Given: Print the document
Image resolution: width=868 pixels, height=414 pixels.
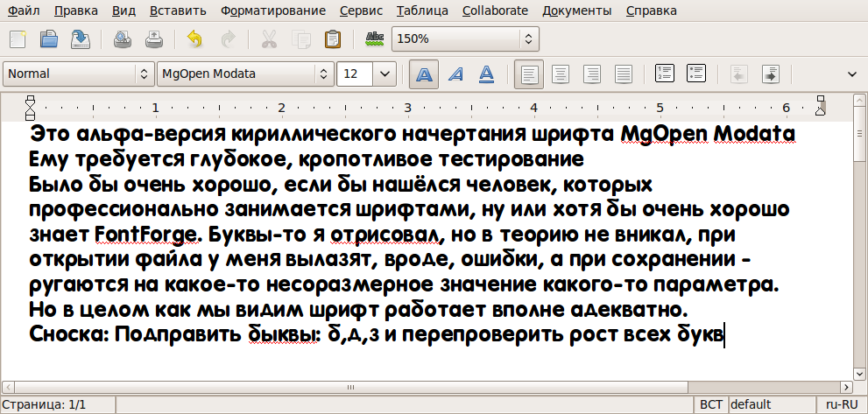Looking at the screenshot, I should coord(154,39).
